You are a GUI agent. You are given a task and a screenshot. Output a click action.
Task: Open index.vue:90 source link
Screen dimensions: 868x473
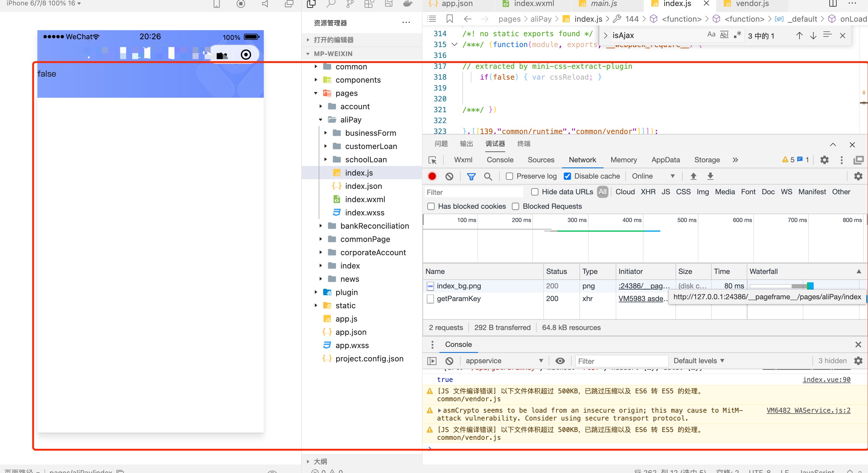826,380
